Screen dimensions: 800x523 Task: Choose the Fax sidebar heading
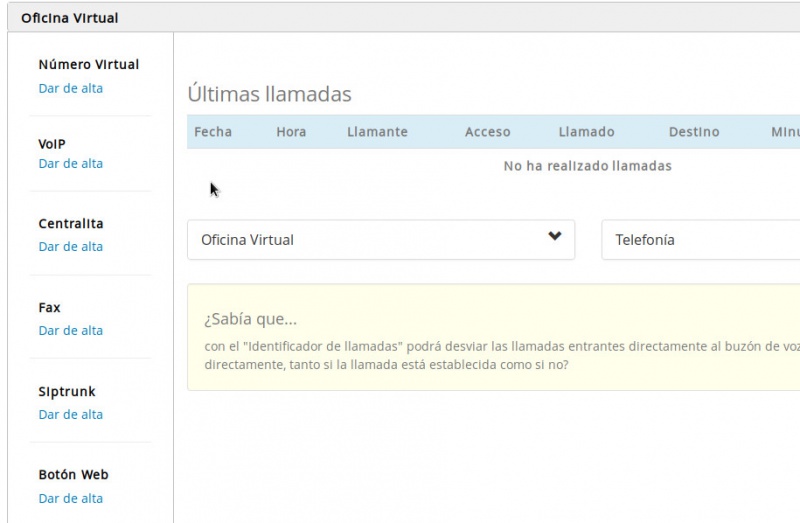(x=49, y=308)
